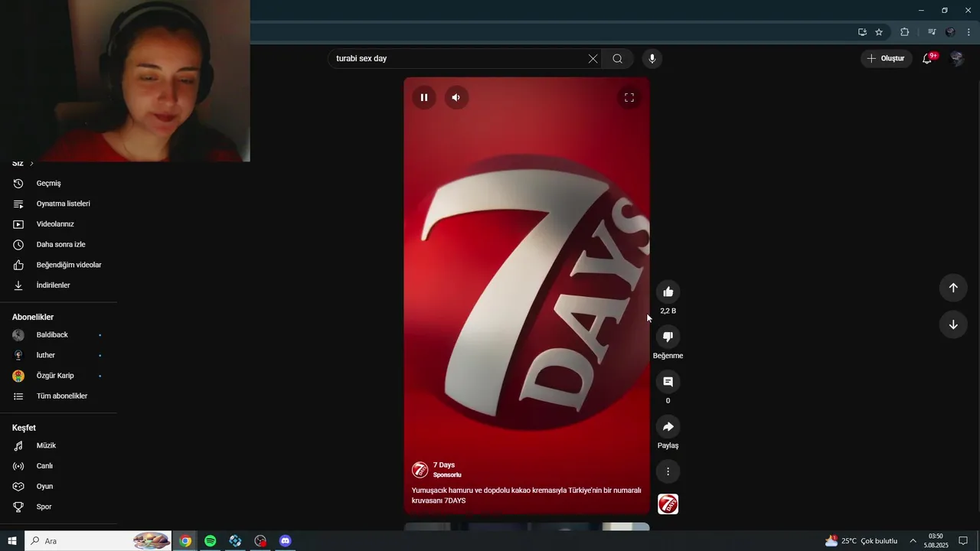Open Chrome media controls icon
This screenshot has width=980, height=551.
(x=932, y=32)
